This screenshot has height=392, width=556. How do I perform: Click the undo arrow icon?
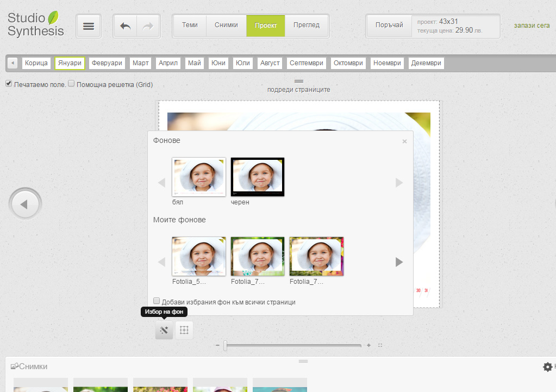126,26
